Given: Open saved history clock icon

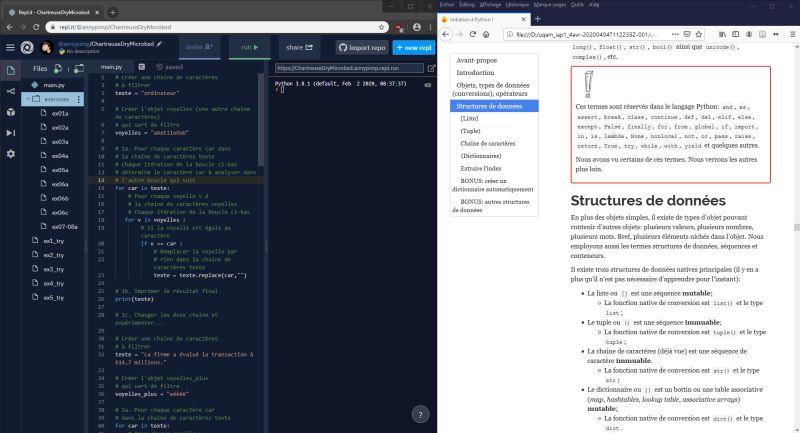Looking at the screenshot, I should (x=160, y=67).
